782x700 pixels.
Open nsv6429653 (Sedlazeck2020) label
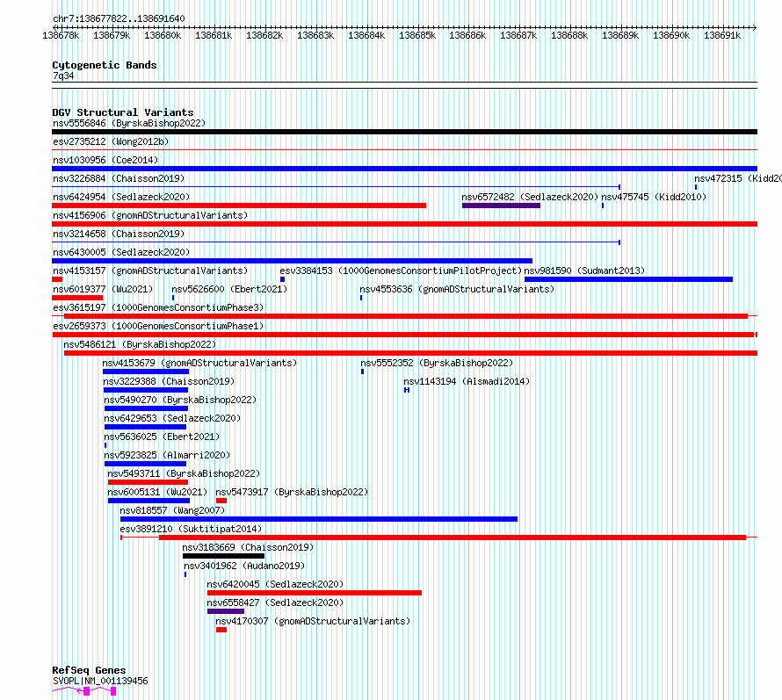(172, 418)
